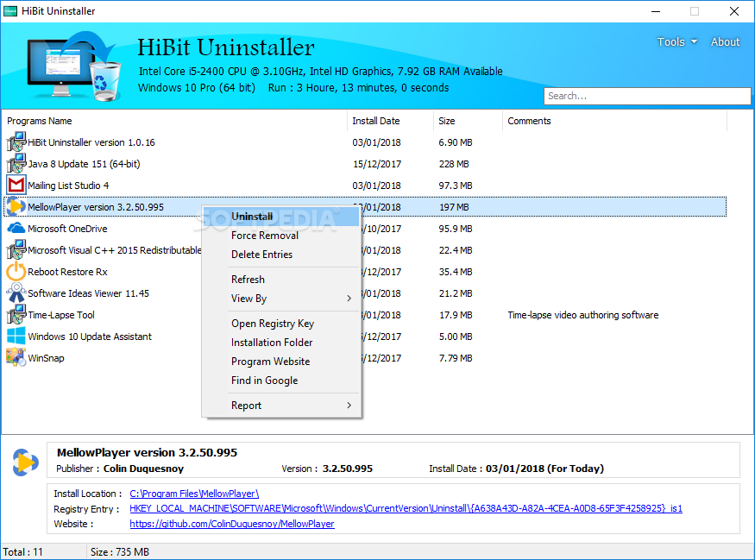The height and width of the screenshot is (560, 755).
Task: Click the '5.00 MB' size cell
Action: (x=456, y=337)
